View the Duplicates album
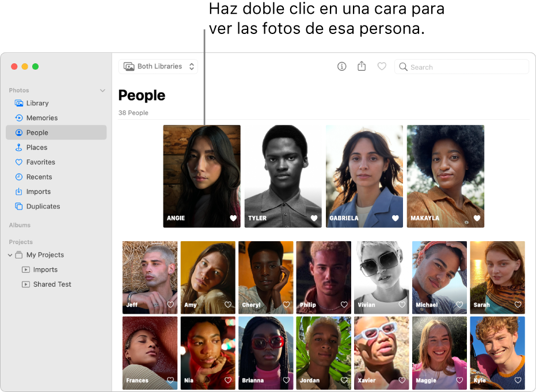The width and height of the screenshot is (536, 392). point(43,206)
